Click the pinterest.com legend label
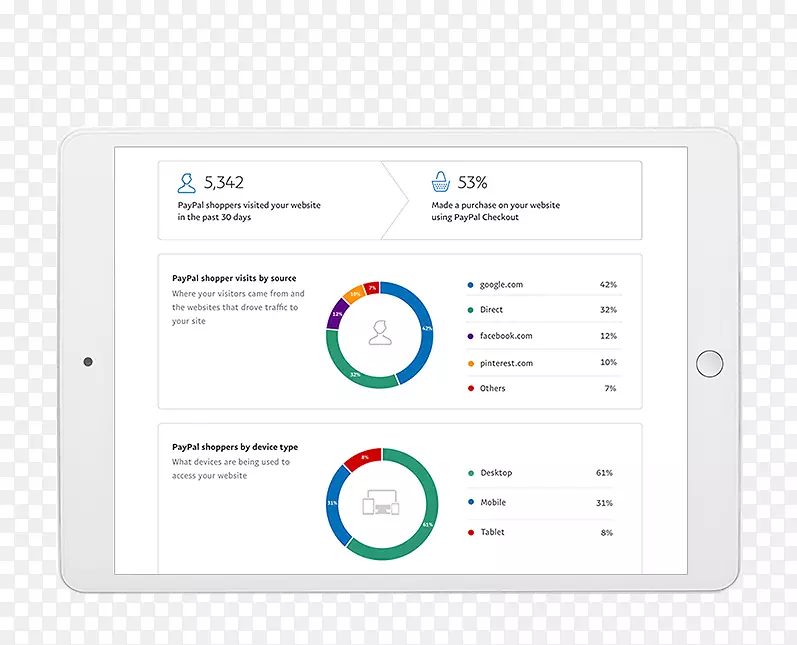The height and width of the screenshot is (645, 797). point(506,363)
